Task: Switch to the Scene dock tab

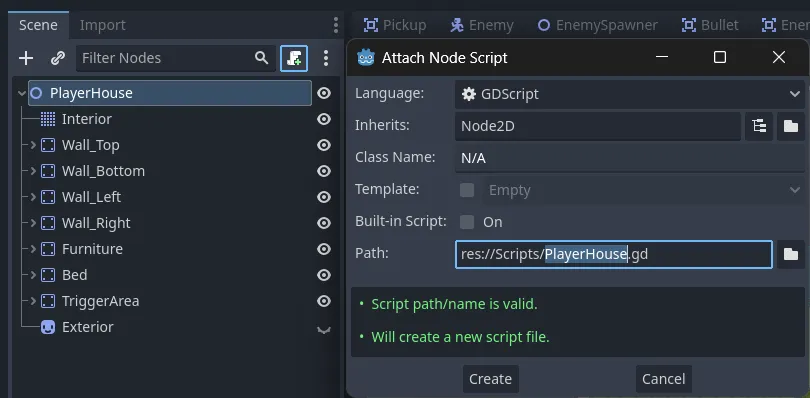Action: [x=38, y=25]
